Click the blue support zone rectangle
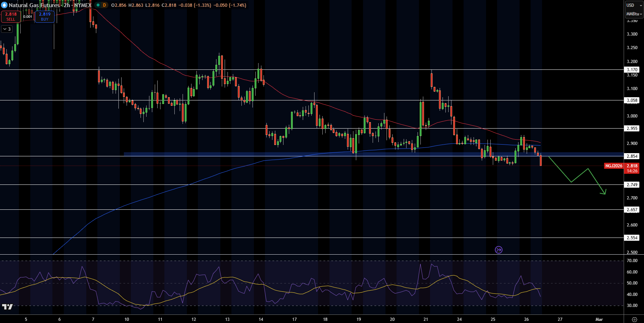The height and width of the screenshot is (323, 644). [x=374, y=154]
